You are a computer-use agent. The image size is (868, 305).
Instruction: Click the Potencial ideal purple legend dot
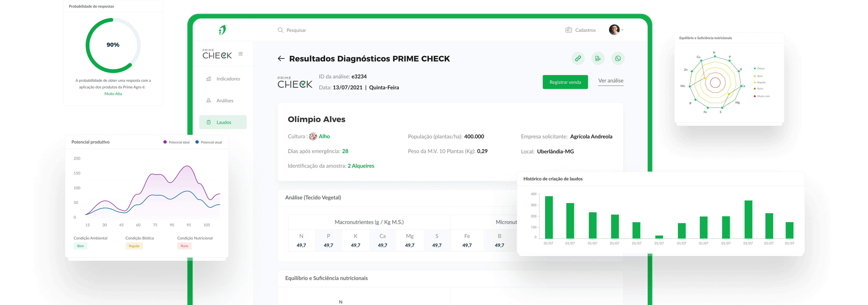[165, 142]
